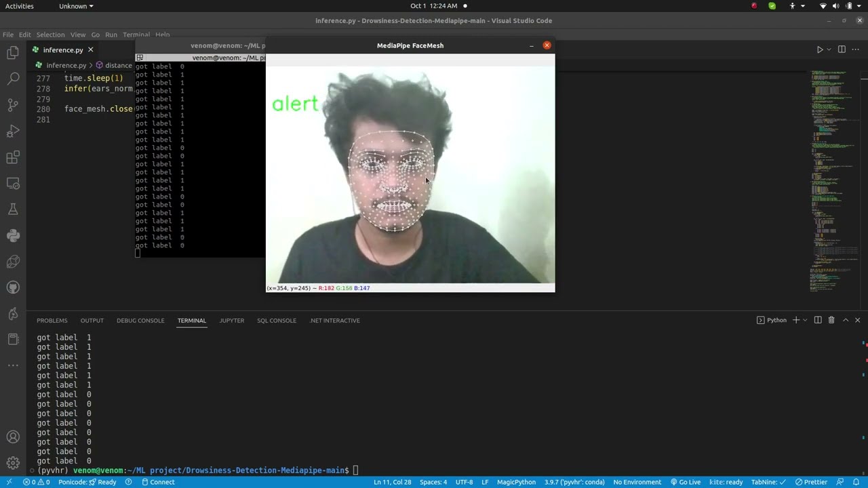Open the Run and Debug view
The width and height of the screenshot is (868, 488).
(13, 131)
